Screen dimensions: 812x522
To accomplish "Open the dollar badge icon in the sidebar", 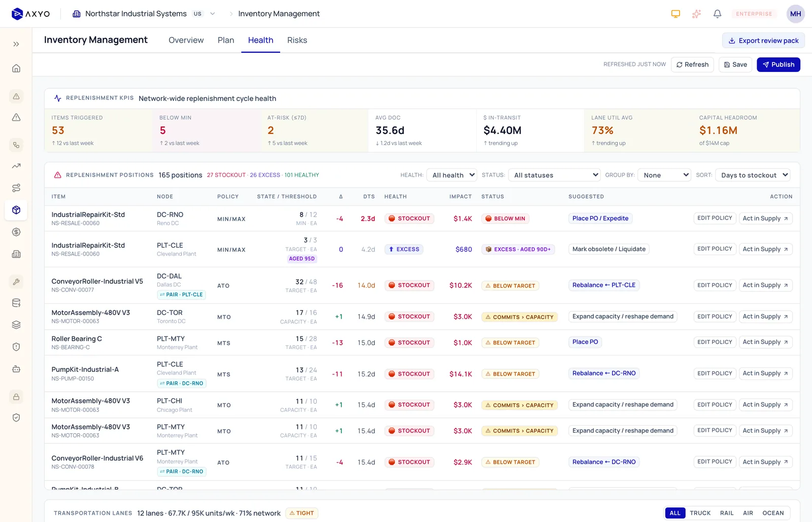I will coord(16,232).
